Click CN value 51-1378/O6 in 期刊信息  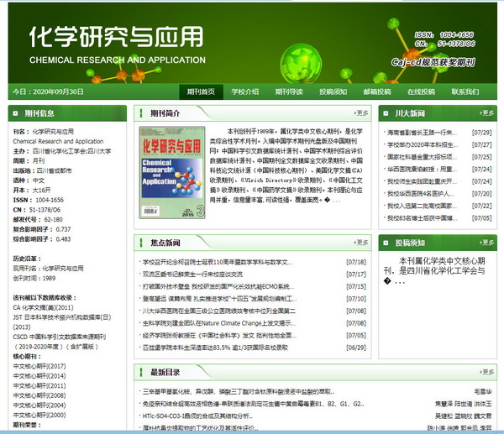tap(45, 210)
